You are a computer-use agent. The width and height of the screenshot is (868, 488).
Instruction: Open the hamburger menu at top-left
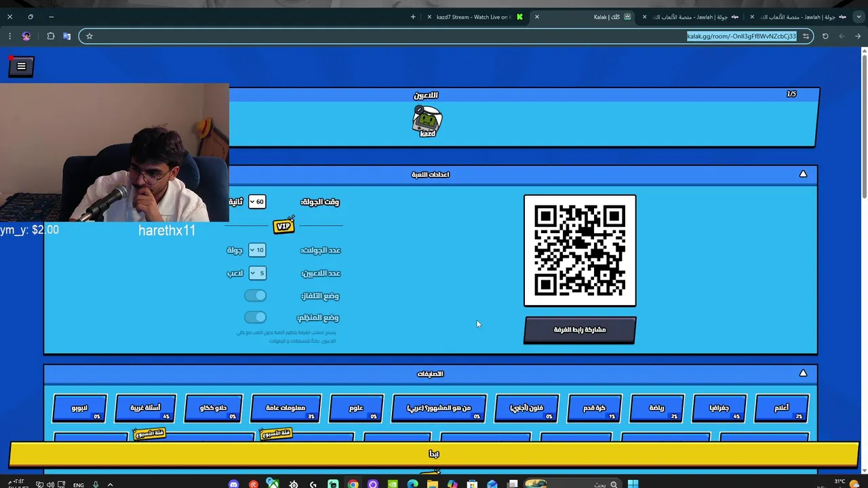point(21,66)
